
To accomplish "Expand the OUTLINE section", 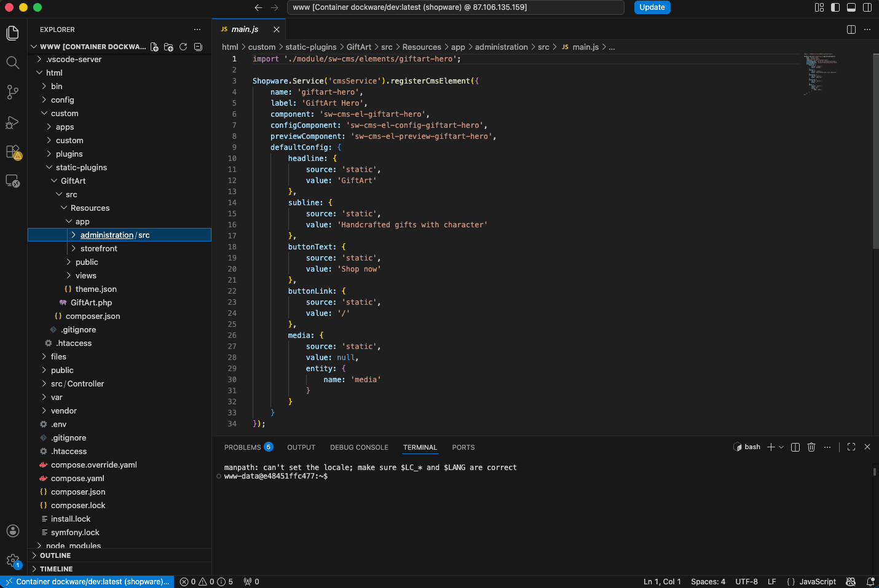I will [119, 555].
